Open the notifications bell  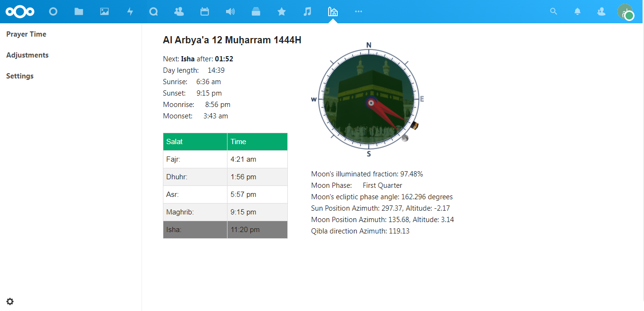(578, 11)
